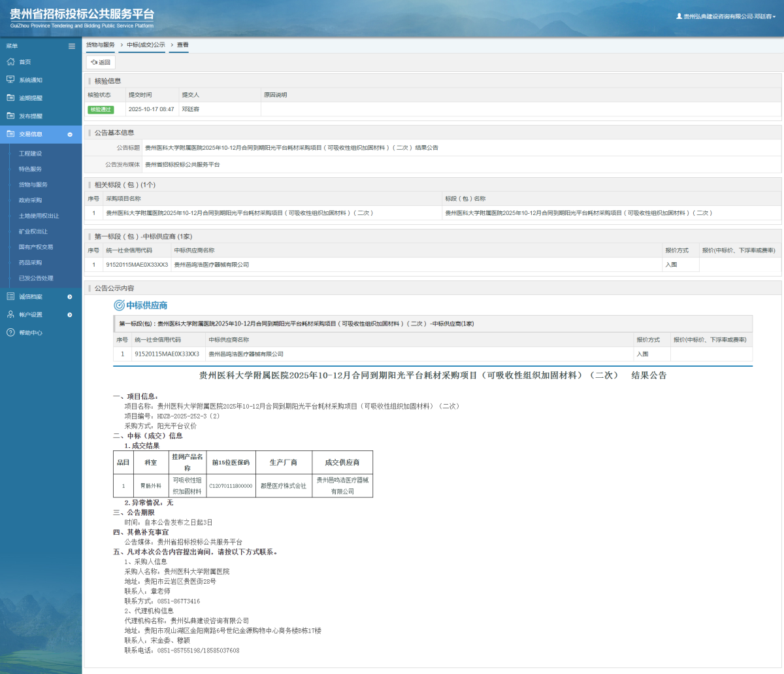Select 货物与服务 in the sidebar
The image size is (784, 674).
click(x=33, y=185)
